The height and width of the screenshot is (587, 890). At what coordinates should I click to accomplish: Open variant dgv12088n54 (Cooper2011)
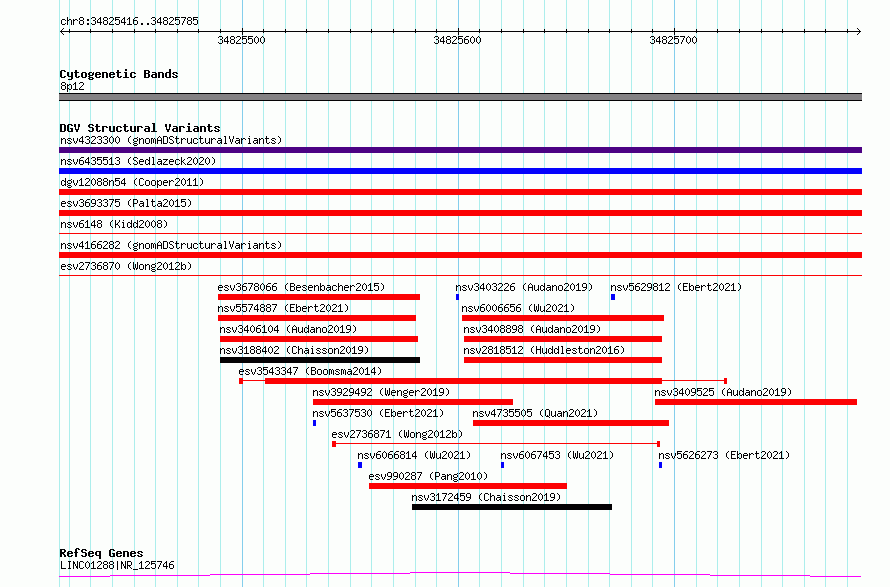click(x=132, y=182)
